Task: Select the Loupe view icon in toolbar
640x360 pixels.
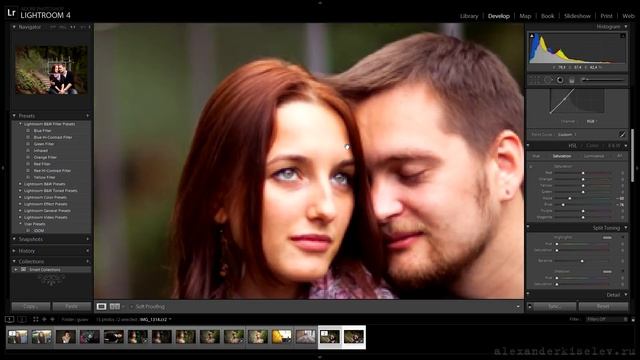Action: click(x=101, y=307)
